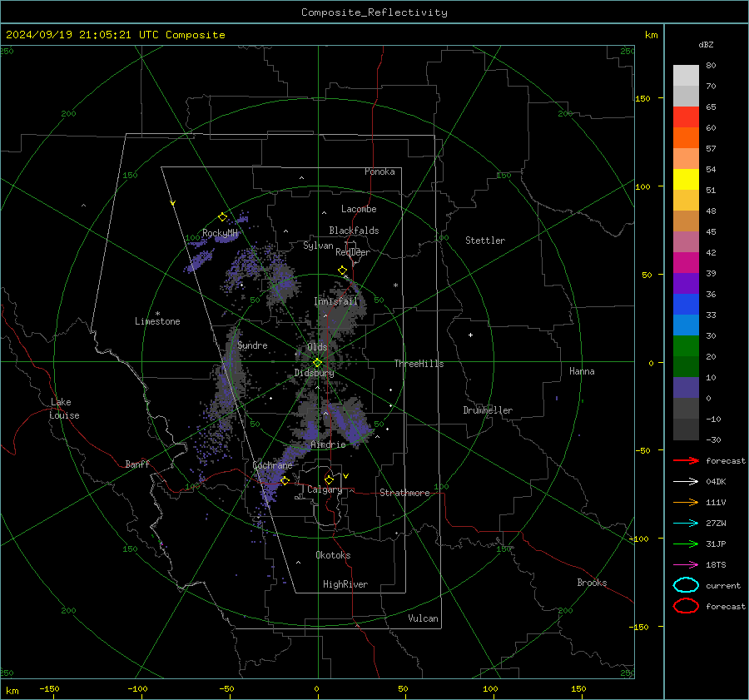Select the bright green 30-20 dBZ swatch
This screenshot has width=749, height=700.
pos(686,345)
